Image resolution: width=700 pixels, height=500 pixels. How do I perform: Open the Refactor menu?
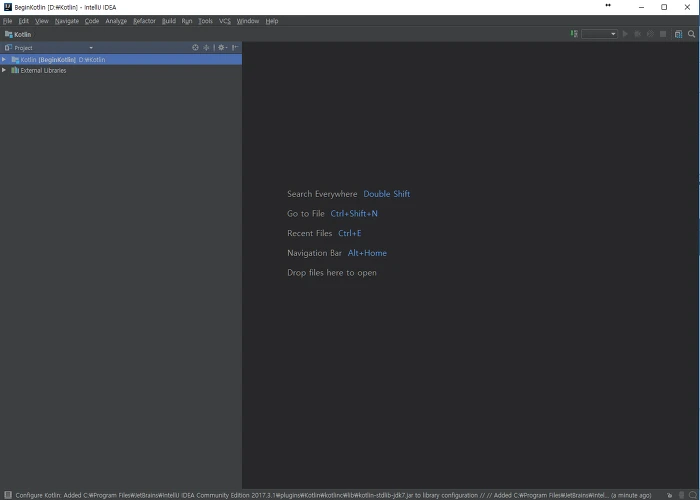pyautogui.click(x=144, y=21)
